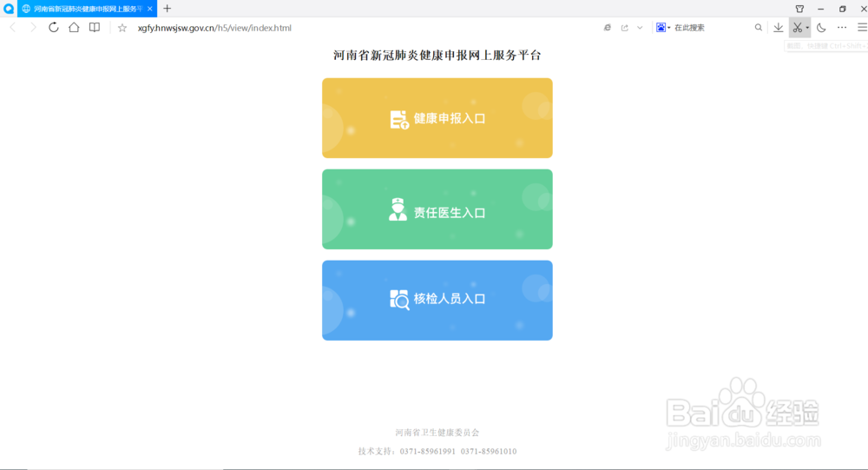Viewport: 868px width, 470px height.
Task: Open a new tab with plus
Action: tap(168, 9)
